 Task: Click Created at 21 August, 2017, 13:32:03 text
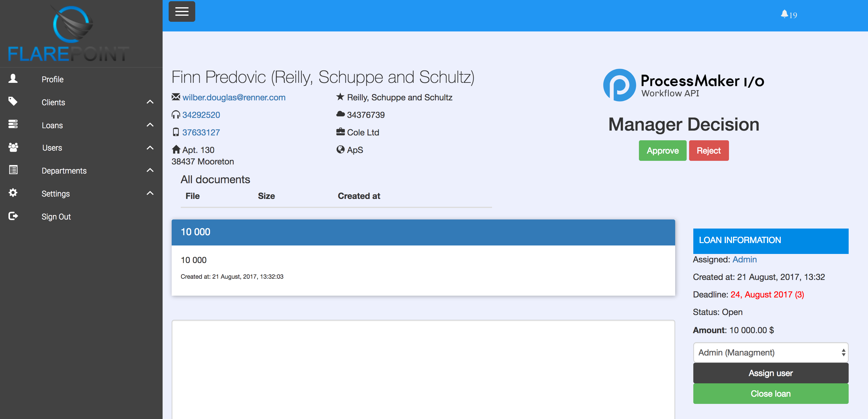tap(232, 277)
